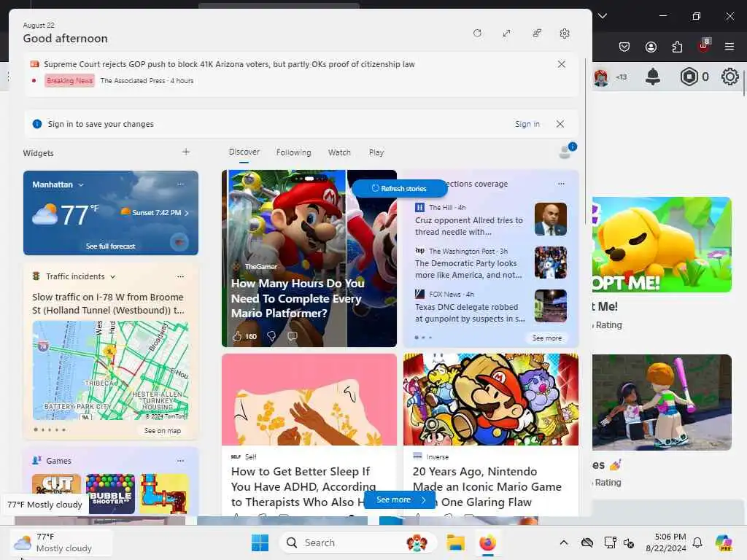This screenshot has width=747, height=560.
Task: Expand Firefox tab list dropdown chevron
Action: (x=603, y=16)
